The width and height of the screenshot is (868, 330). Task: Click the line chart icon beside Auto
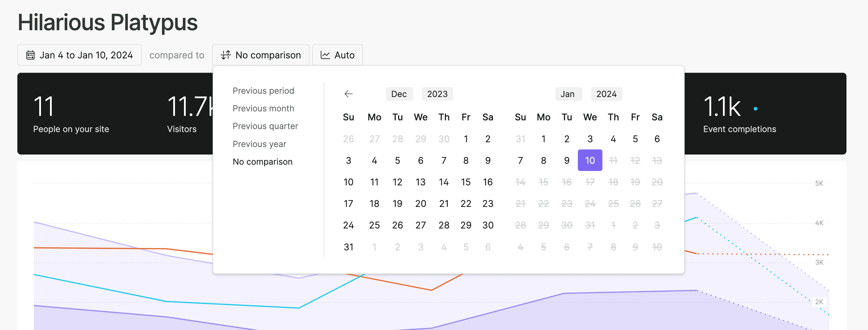pos(325,55)
